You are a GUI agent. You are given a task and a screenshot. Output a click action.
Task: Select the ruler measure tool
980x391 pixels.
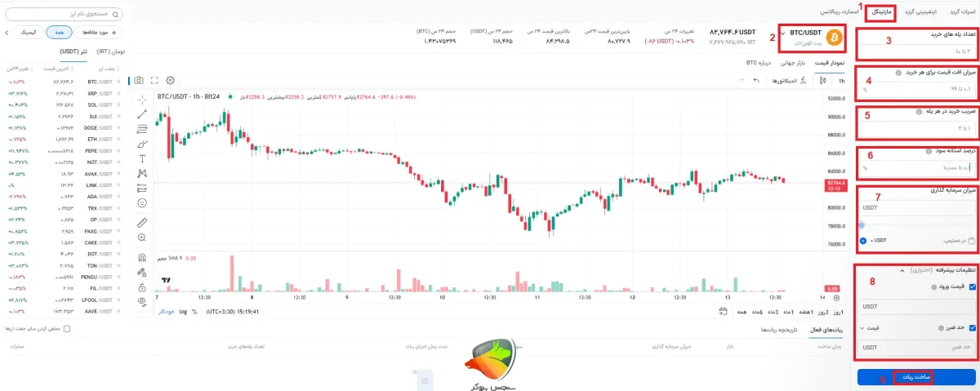(x=142, y=222)
